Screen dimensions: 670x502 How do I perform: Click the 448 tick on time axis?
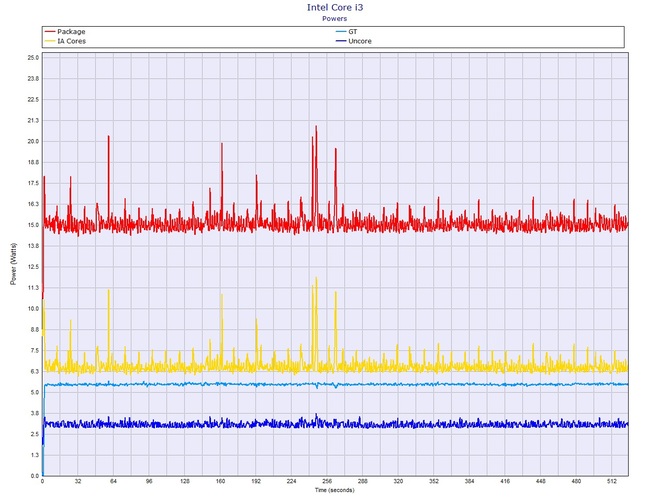pos(541,481)
